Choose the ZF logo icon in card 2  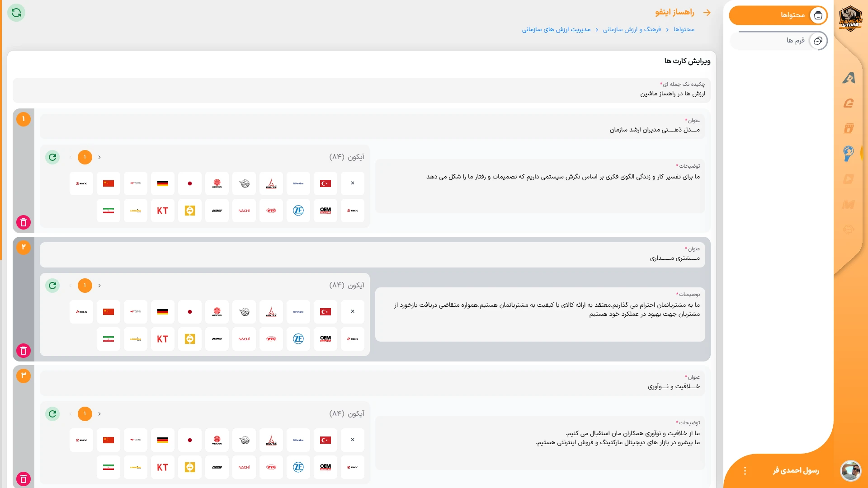298,339
